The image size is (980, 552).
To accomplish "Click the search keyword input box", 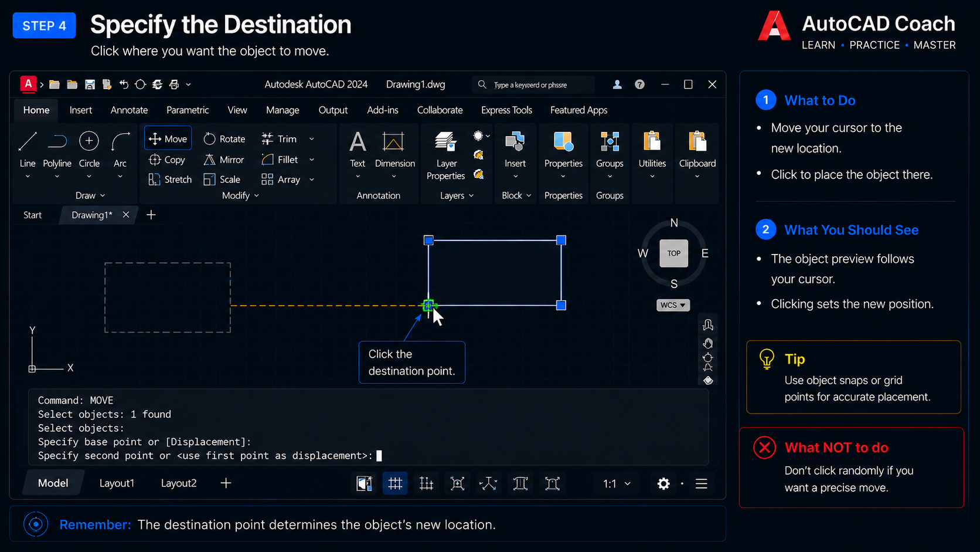I will click(533, 84).
